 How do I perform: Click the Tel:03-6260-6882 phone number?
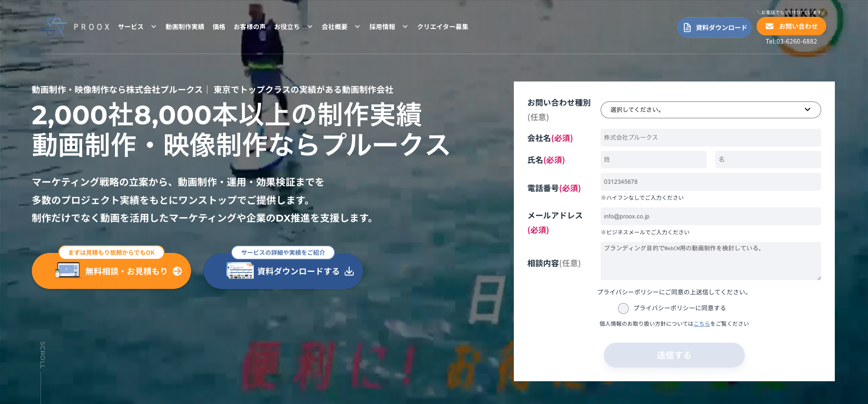[791, 41]
